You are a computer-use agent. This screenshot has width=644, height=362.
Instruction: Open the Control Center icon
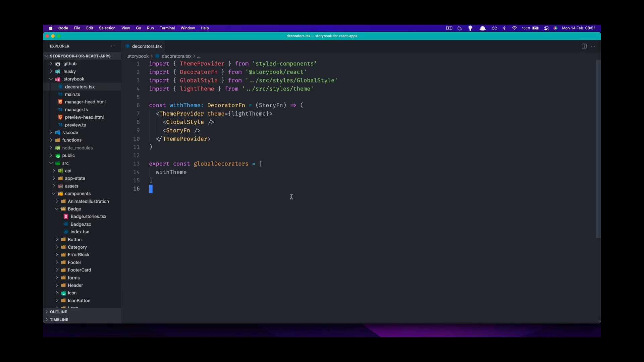click(546, 28)
